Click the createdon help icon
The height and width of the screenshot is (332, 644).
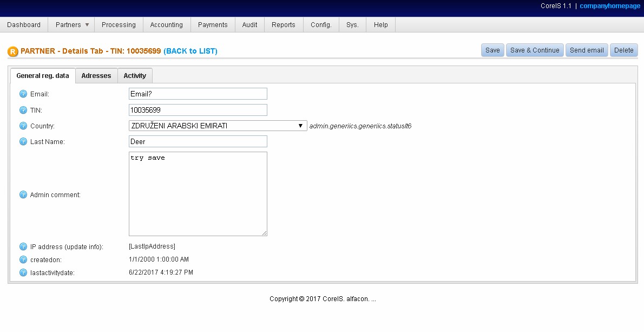coord(23,259)
